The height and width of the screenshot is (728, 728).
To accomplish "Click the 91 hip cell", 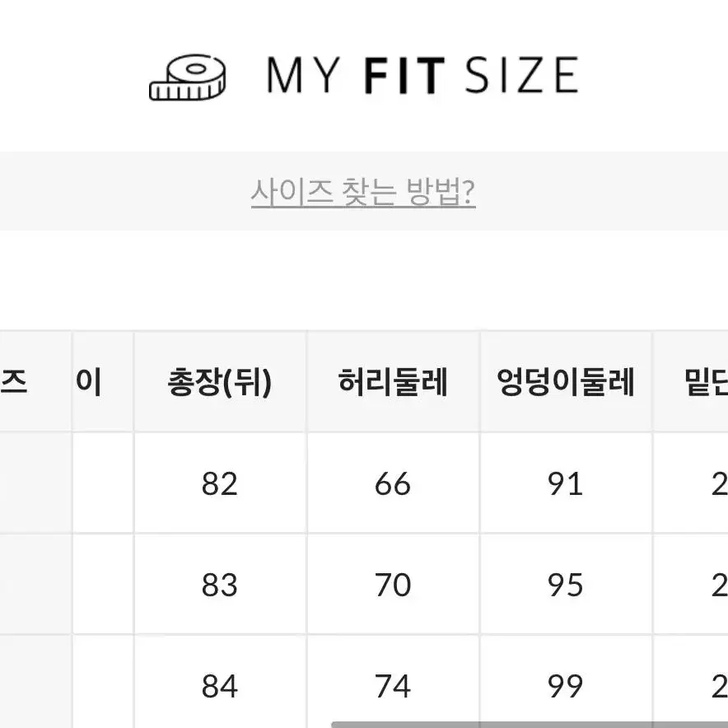I will pyautogui.click(x=566, y=483).
